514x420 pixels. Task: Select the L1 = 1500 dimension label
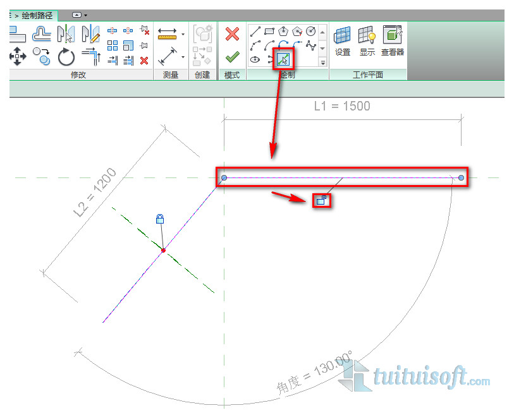click(x=342, y=106)
